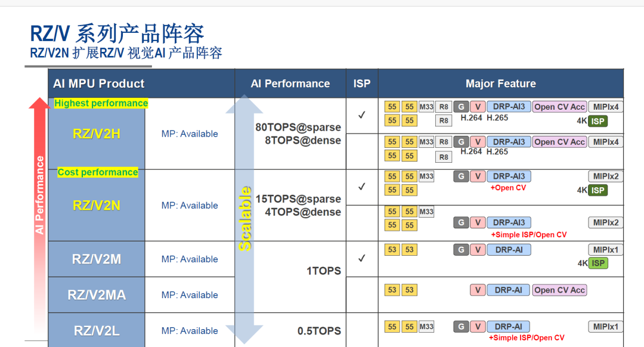
Task: Select the "Cost performance" highlighted label
Action: tap(98, 172)
